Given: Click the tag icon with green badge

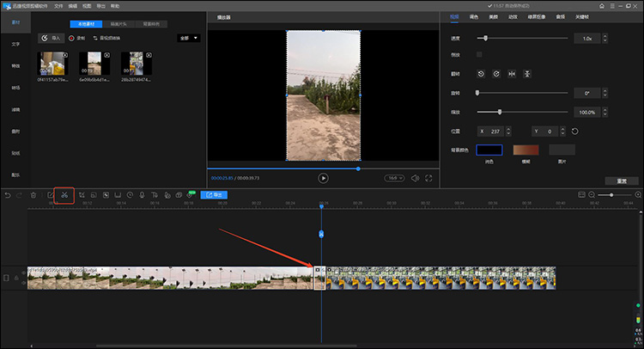Looking at the screenshot, I should [190, 194].
